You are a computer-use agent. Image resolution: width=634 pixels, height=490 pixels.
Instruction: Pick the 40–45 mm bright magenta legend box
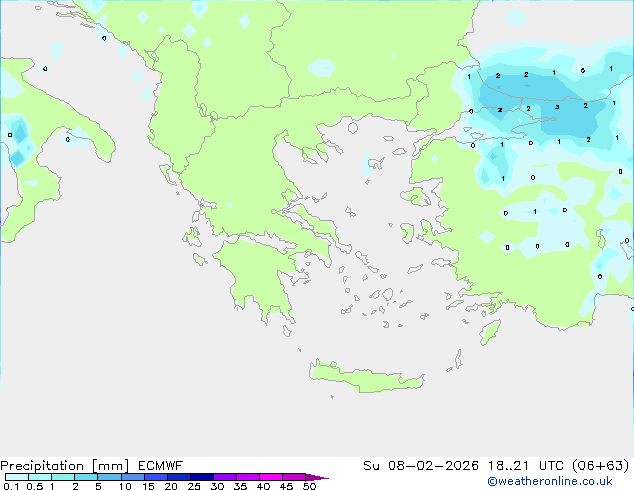(271, 477)
